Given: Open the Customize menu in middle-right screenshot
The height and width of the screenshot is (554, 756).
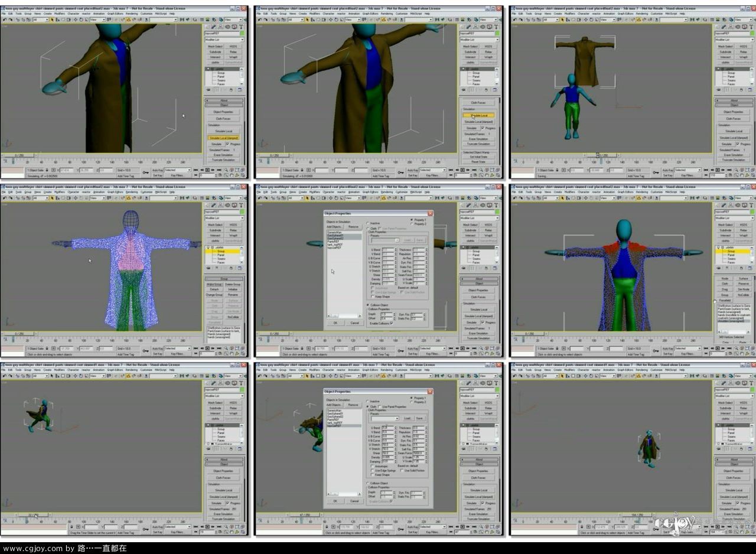Looking at the screenshot, I should pos(657,192).
